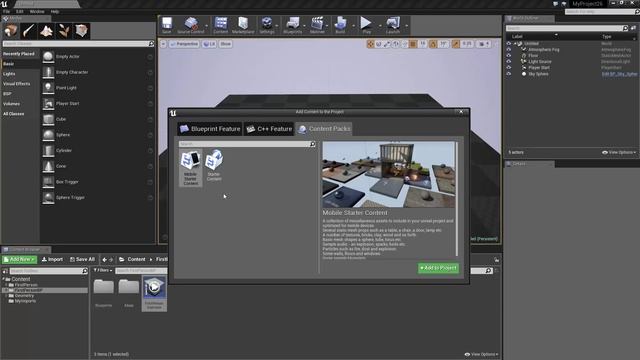Open Source Control from the toolbar
The width and height of the screenshot is (640, 360).
pyautogui.click(x=191, y=24)
